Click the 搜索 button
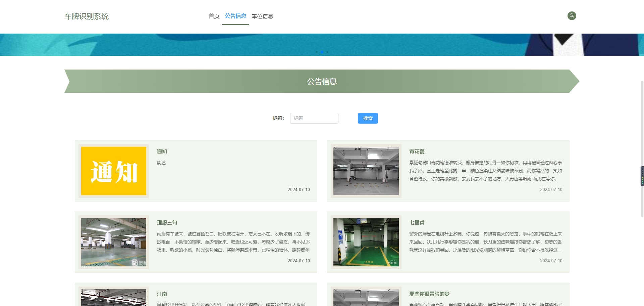644x306 pixels. pos(368,118)
